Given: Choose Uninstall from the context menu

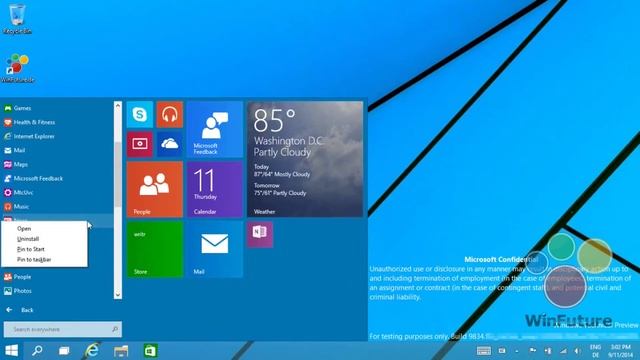Looking at the screenshot, I should click(x=44, y=239).
